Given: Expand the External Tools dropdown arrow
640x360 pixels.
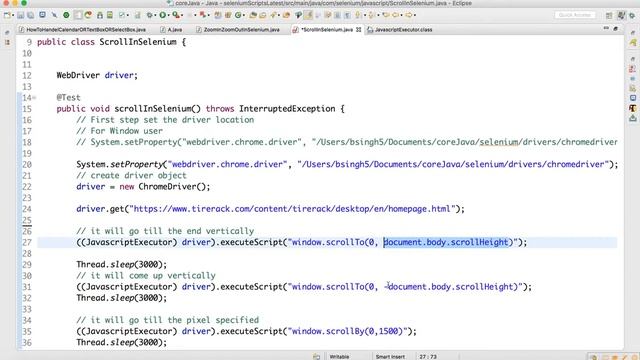Looking at the screenshot, I should pyautogui.click(x=182, y=15).
